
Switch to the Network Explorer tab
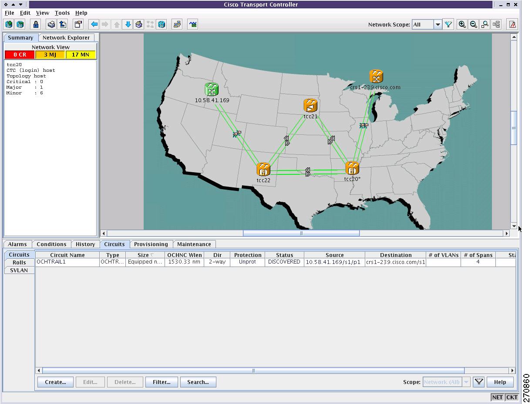66,38
